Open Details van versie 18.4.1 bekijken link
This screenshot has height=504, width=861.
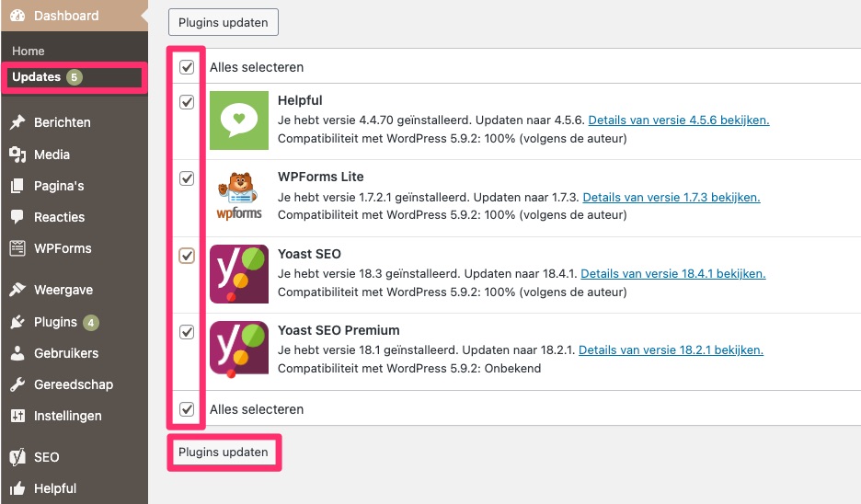click(673, 273)
